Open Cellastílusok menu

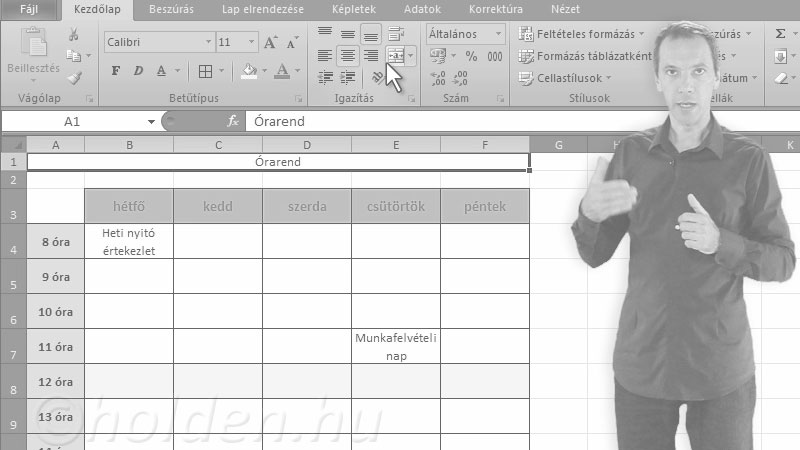click(x=564, y=78)
